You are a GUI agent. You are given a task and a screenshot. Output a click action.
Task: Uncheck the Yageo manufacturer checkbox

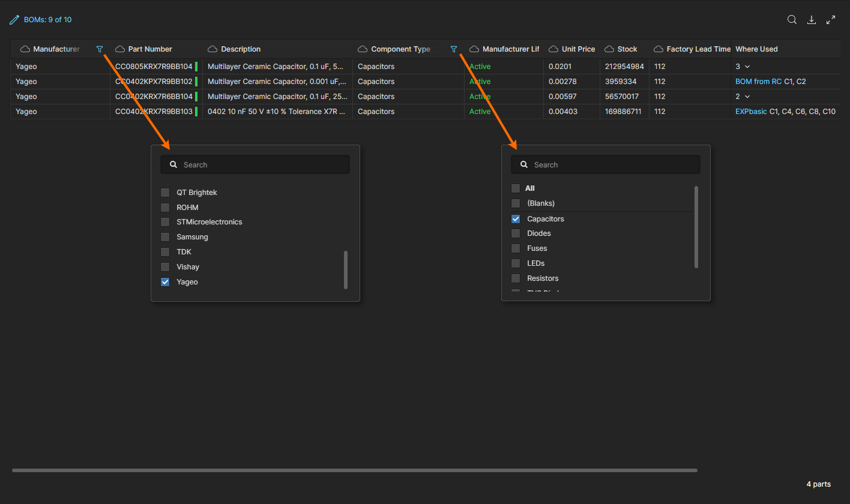point(165,282)
